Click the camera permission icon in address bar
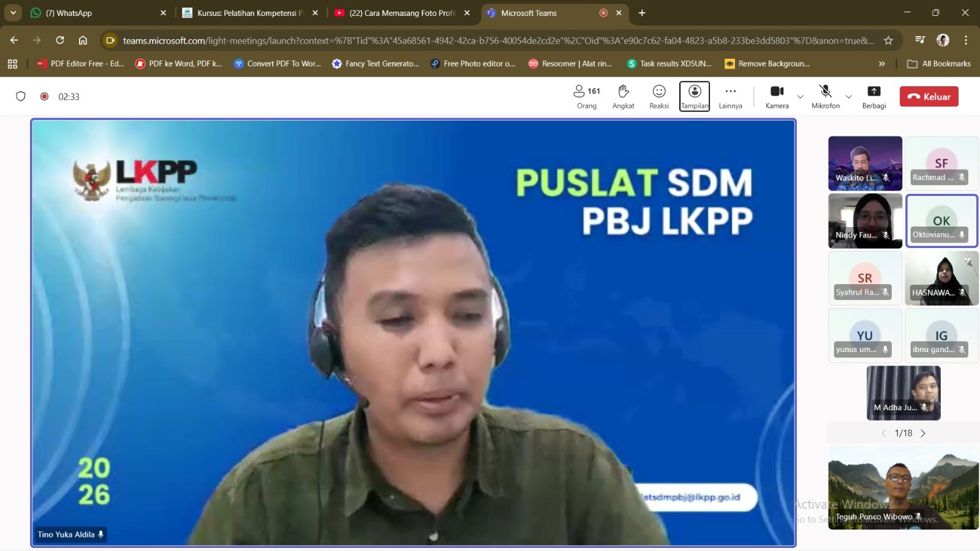This screenshot has height=551, width=980. (110, 40)
